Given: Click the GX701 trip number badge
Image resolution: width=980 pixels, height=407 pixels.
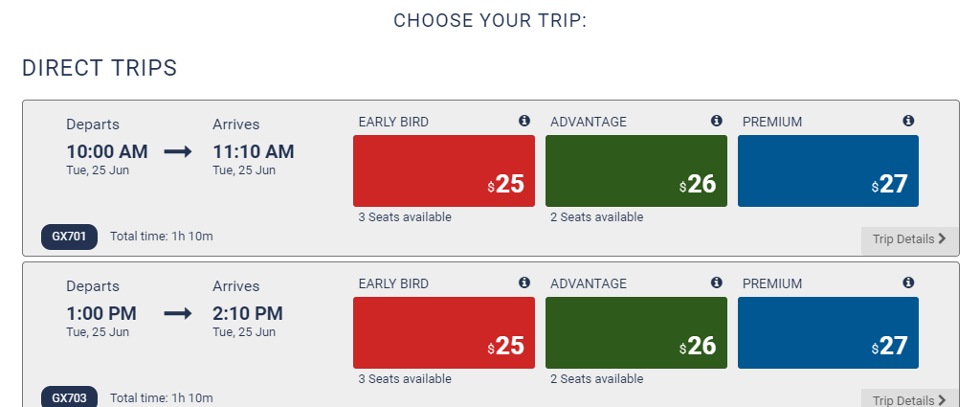Looking at the screenshot, I should (69, 237).
